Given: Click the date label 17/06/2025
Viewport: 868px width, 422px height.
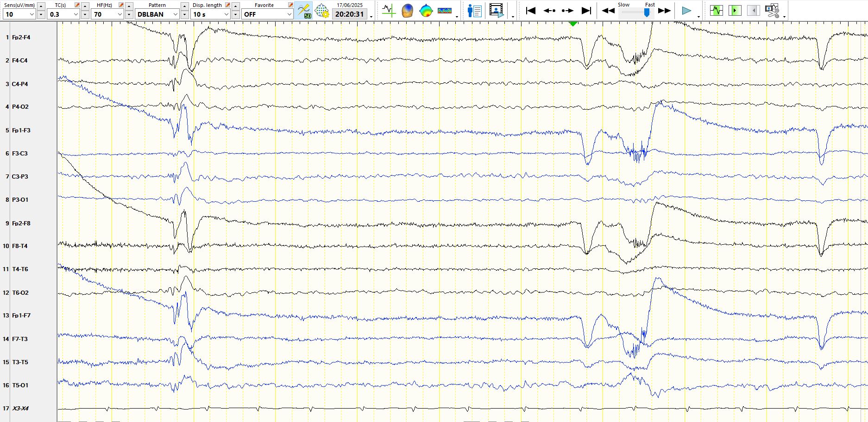Looking at the screenshot, I should pyautogui.click(x=350, y=5).
